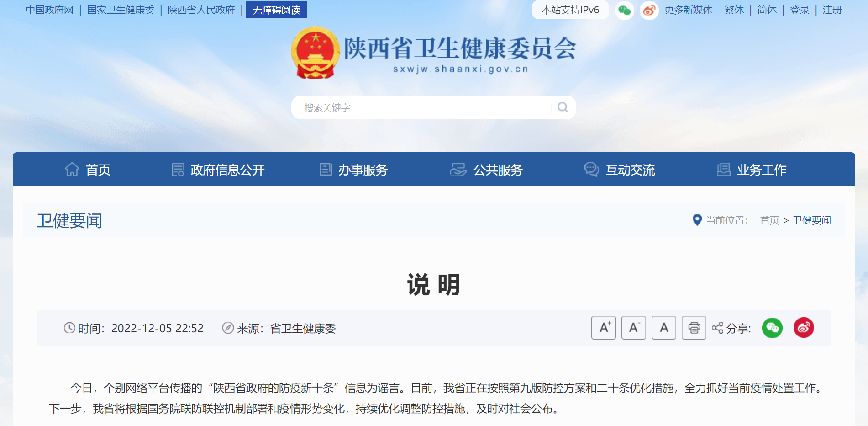868x426 pixels.
Task: Open WeChat icon in top bar
Action: [x=624, y=10]
